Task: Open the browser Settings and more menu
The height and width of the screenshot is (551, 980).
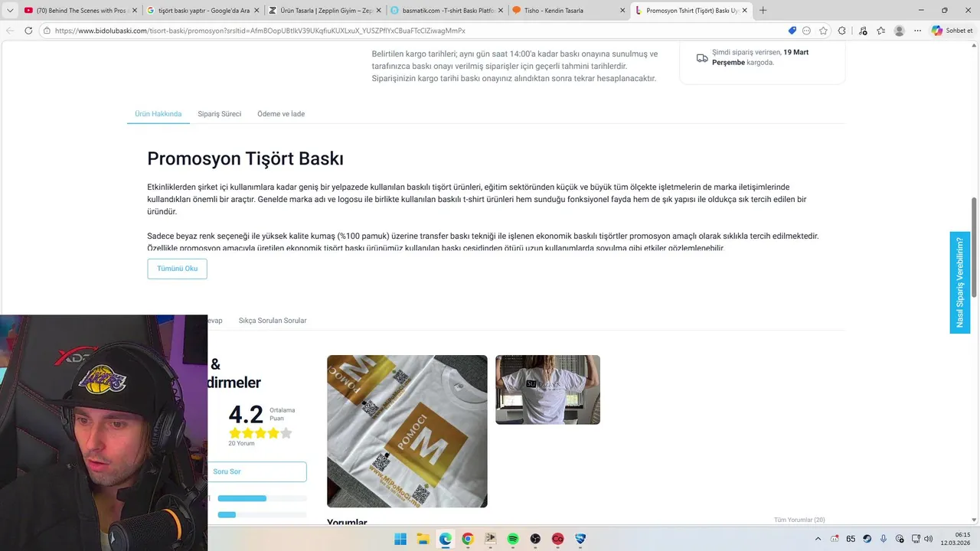Action: coord(918,31)
